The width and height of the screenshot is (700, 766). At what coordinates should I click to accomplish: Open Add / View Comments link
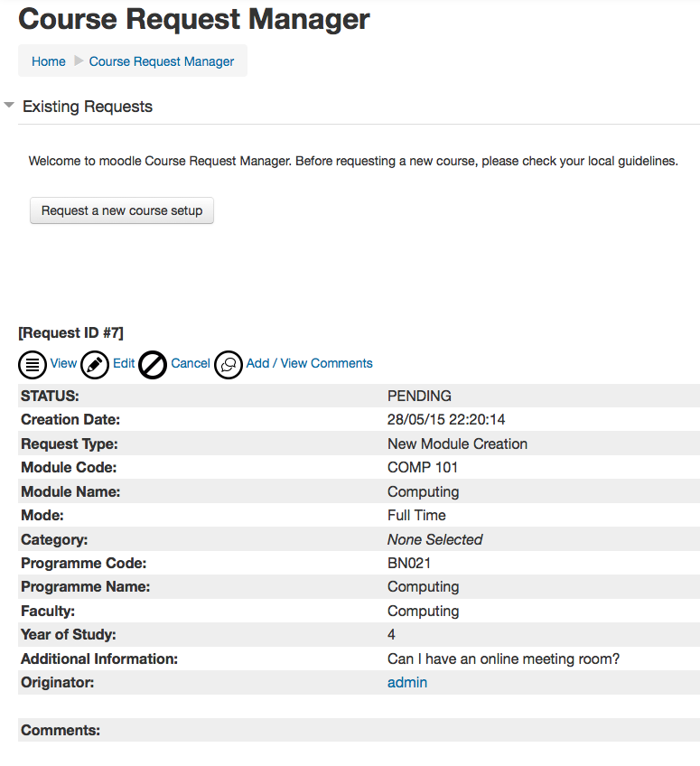tap(309, 363)
